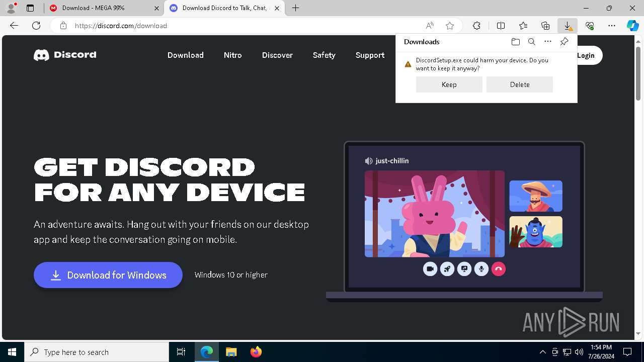Open Task View on the taskbar

[x=181, y=352]
